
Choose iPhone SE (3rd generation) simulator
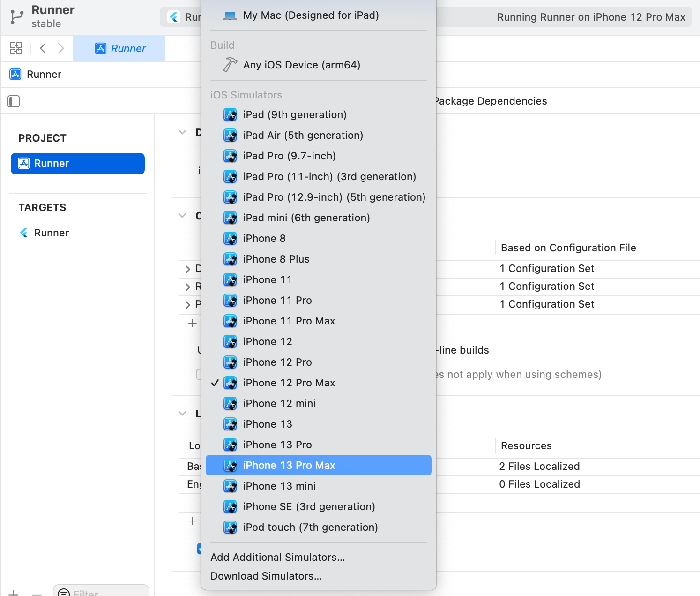[x=318, y=506]
